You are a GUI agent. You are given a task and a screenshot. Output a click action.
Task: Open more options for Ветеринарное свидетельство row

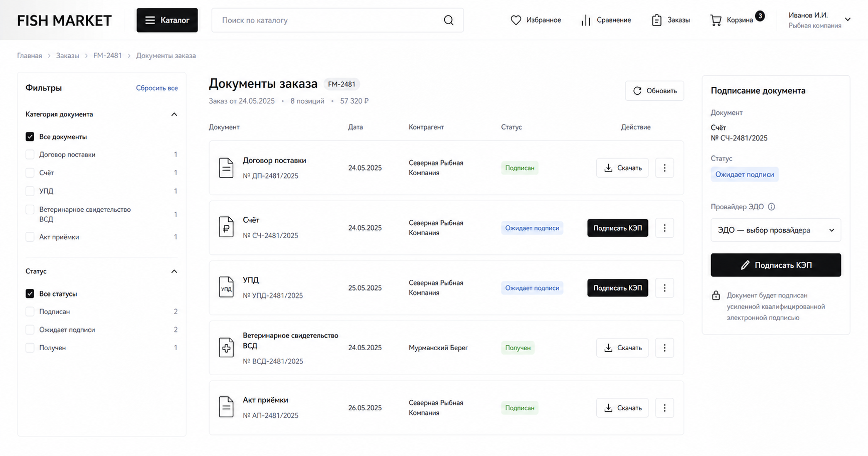tap(664, 348)
